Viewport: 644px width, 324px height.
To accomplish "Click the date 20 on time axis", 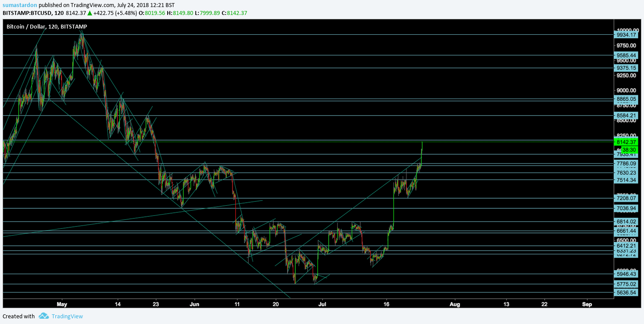I will tap(276, 304).
